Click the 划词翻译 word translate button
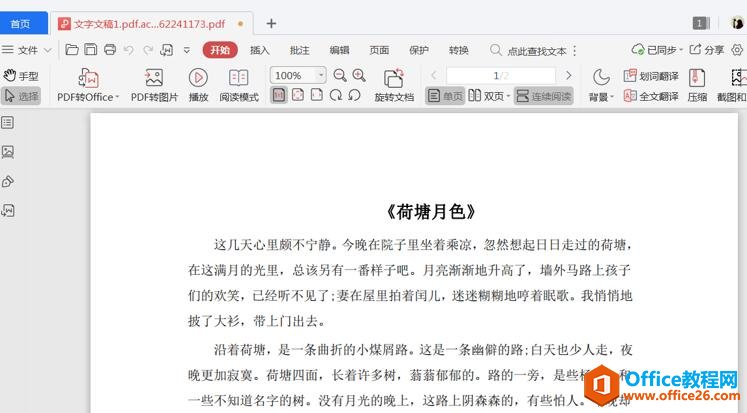 (x=651, y=76)
